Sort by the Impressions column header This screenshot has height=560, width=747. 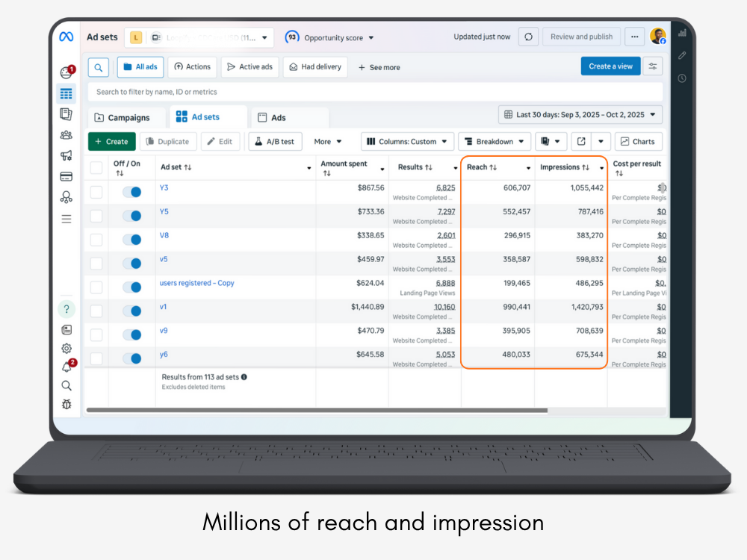(565, 167)
